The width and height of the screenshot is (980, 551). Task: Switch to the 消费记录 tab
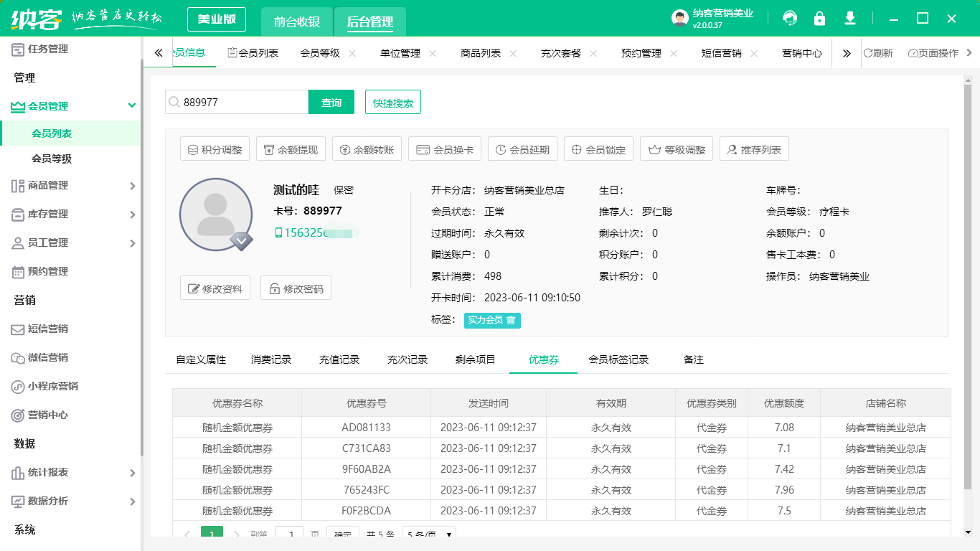click(270, 359)
